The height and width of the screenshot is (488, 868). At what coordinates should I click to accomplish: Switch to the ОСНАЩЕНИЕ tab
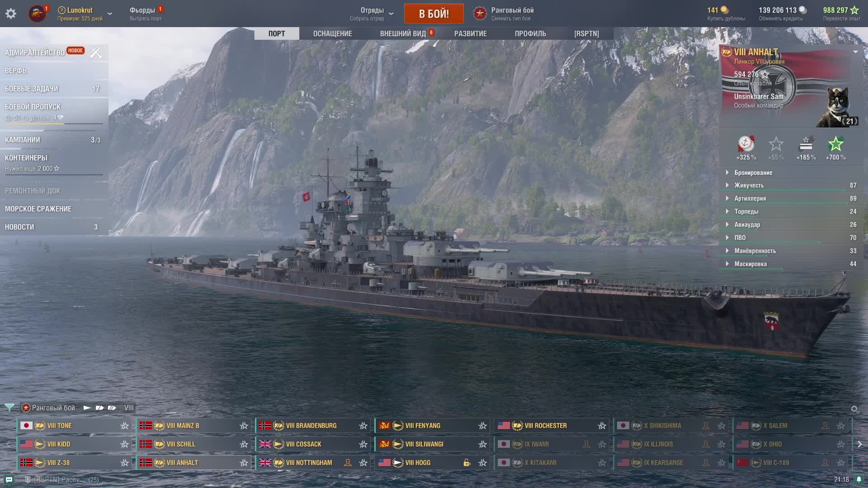click(332, 33)
